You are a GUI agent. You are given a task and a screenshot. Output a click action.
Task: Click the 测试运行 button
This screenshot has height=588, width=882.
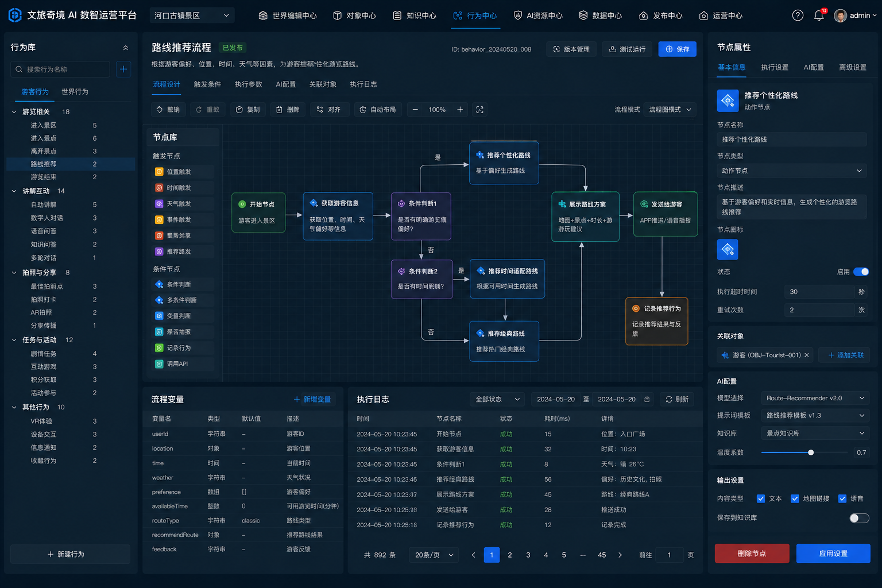point(627,49)
